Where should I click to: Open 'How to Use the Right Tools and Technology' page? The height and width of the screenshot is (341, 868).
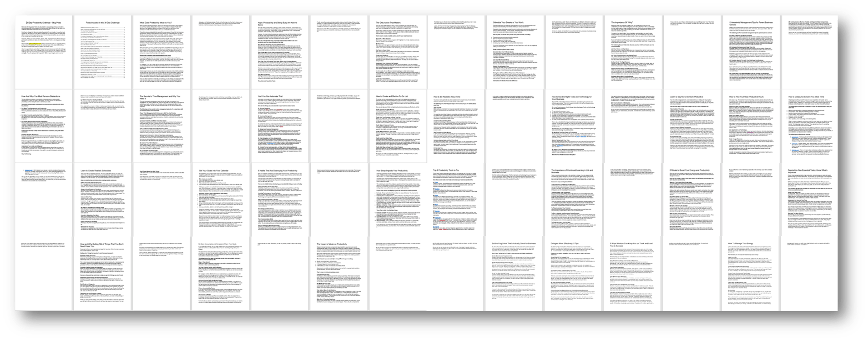(x=573, y=126)
